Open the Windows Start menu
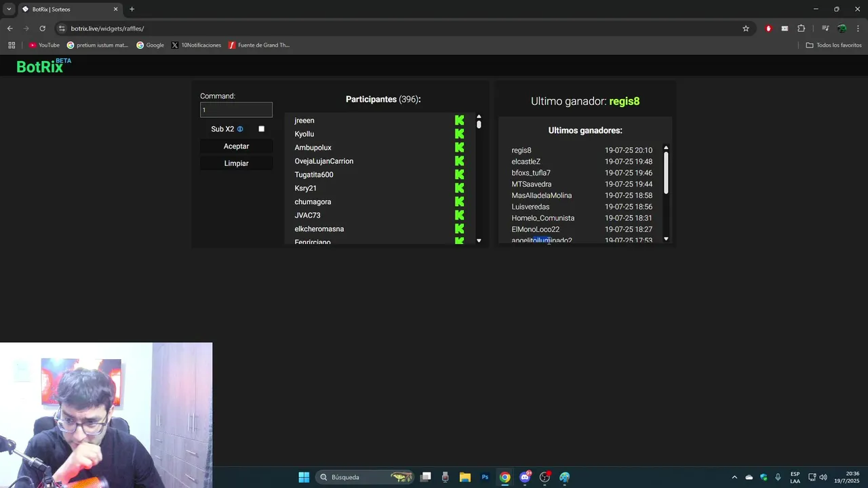This screenshot has width=868, height=488. pyautogui.click(x=304, y=477)
